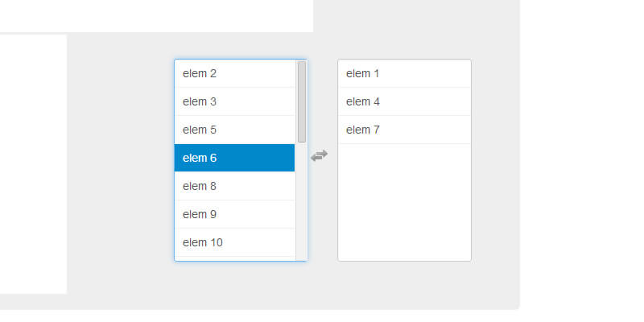Pick elem 7 in the right list
The image size is (644, 322).
point(404,130)
